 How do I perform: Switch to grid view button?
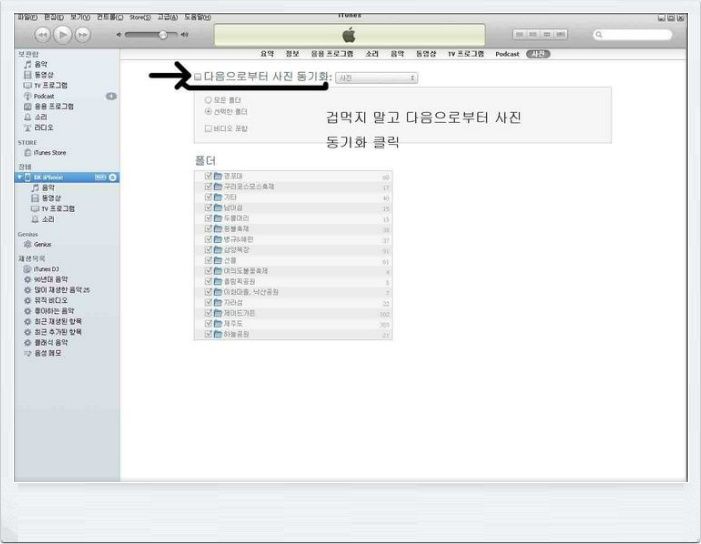pos(547,34)
